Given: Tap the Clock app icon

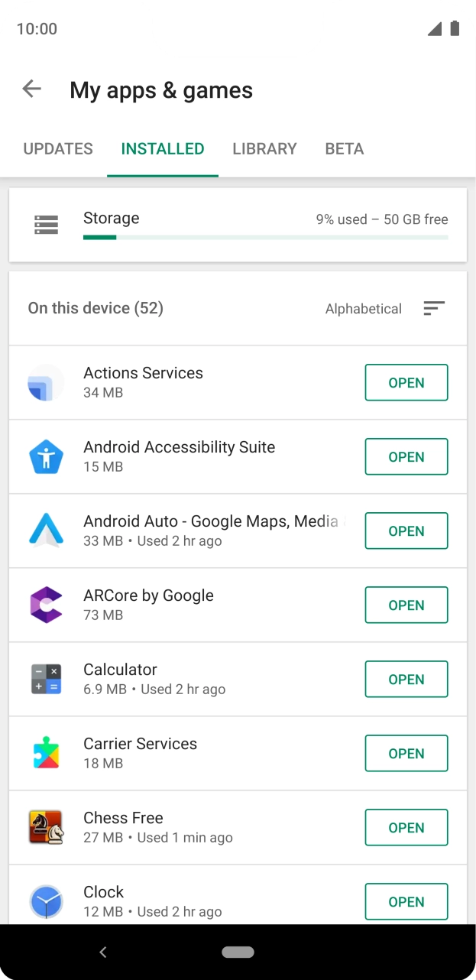Looking at the screenshot, I should 46,901.
